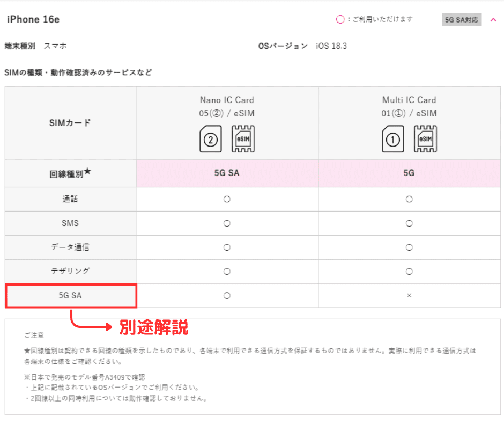Click the ご注意 heading in the notes box

34,335
